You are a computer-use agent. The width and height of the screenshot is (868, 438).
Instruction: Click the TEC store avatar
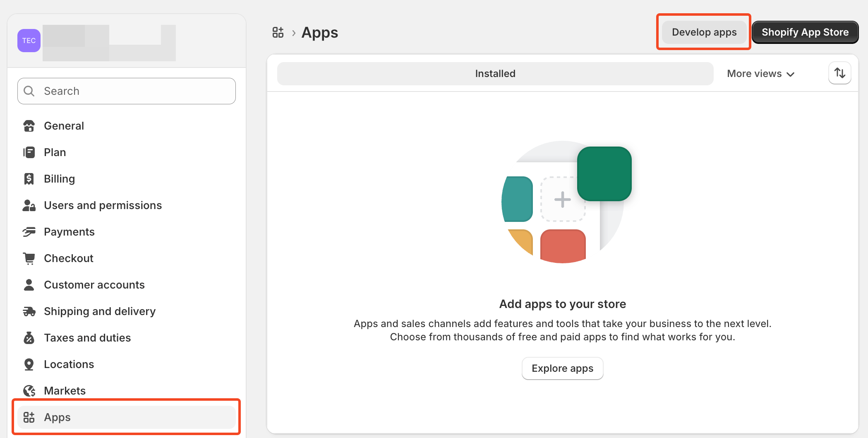29,41
